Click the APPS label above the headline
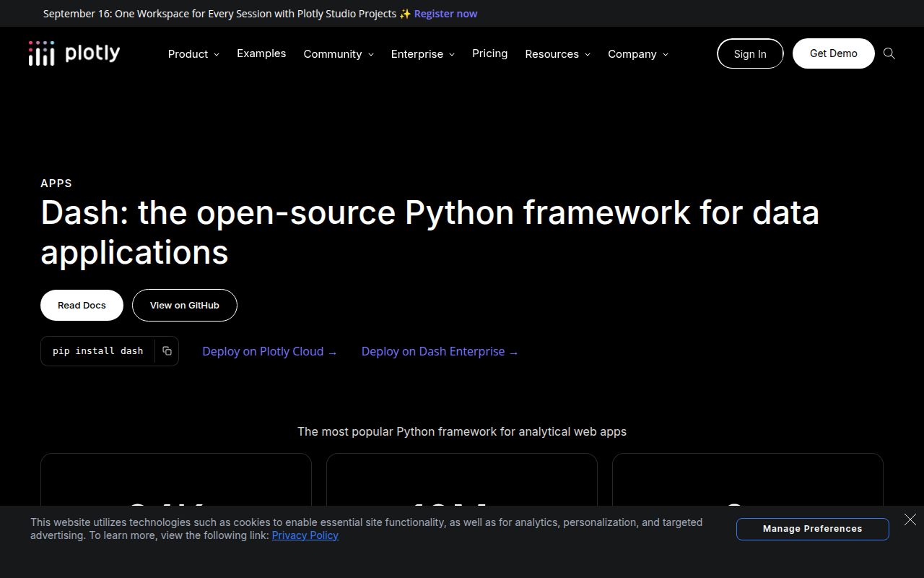This screenshot has width=924, height=578. coord(56,184)
